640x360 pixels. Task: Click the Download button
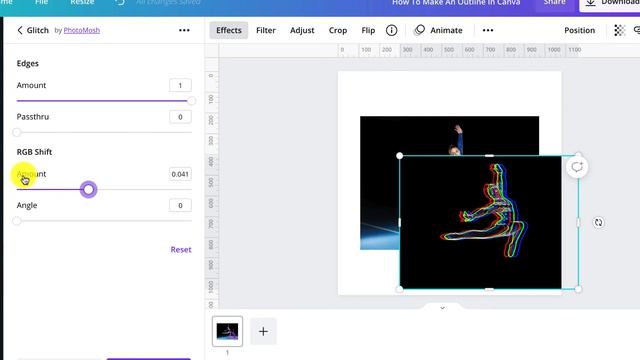pyautogui.click(x=610, y=4)
